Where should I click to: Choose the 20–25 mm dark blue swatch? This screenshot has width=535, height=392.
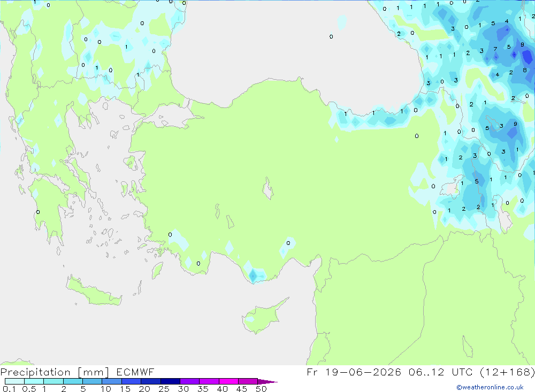(x=151, y=381)
